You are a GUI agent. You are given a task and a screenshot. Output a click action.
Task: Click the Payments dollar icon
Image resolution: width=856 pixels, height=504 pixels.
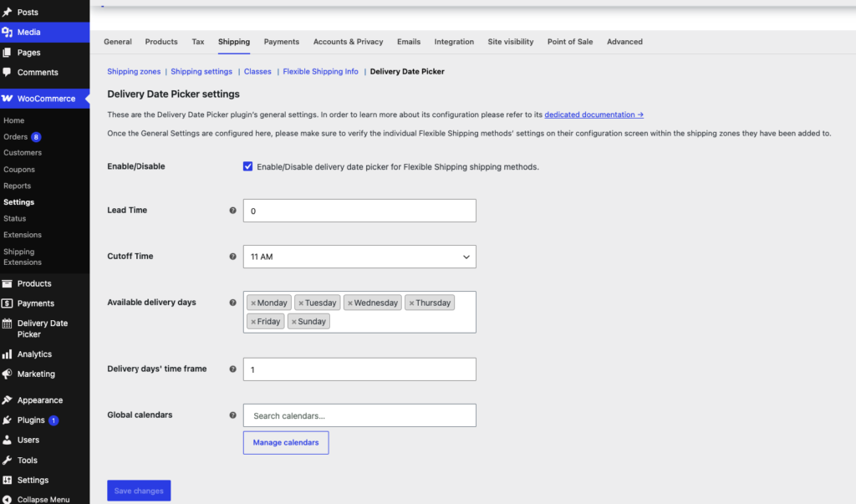(7, 303)
